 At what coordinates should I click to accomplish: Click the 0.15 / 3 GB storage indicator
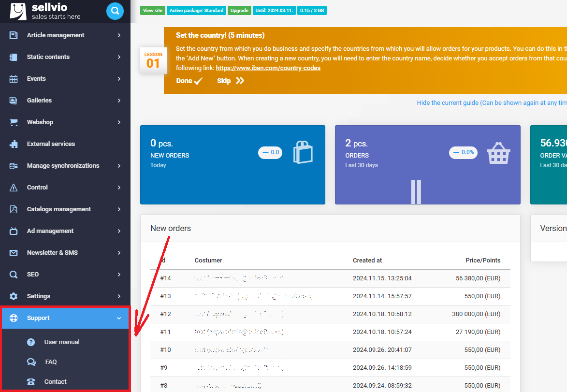point(312,10)
